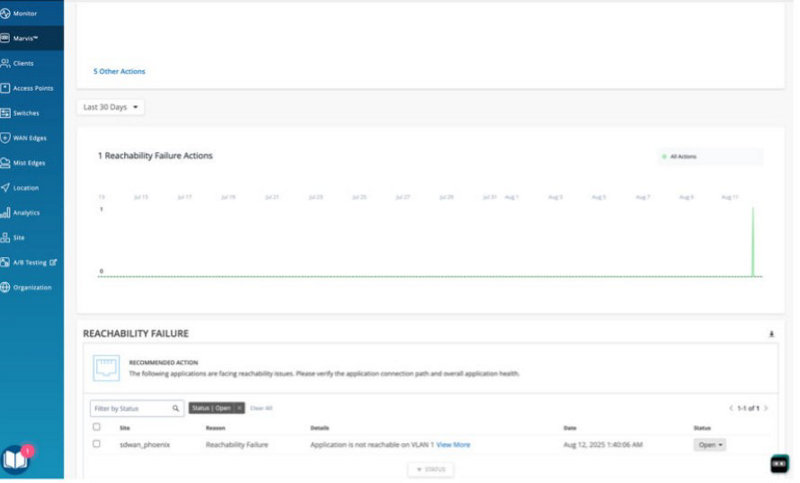
Task: Select Access Points in the sidebar menu
Action: tap(33, 88)
